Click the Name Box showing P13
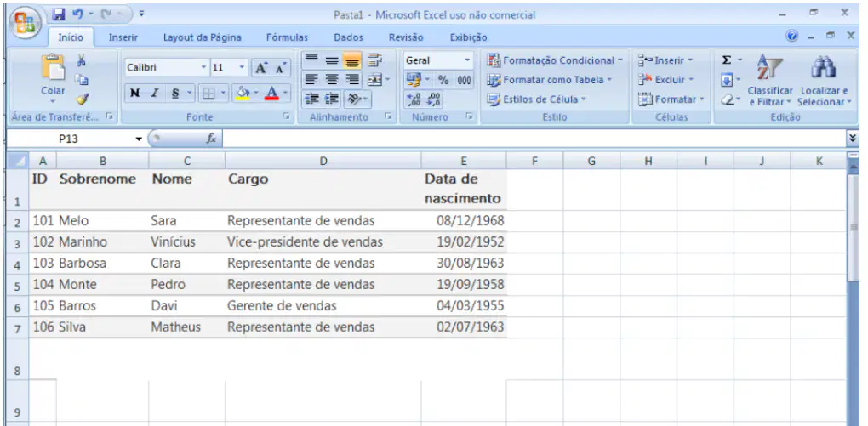The height and width of the screenshot is (426, 868). point(69,139)
